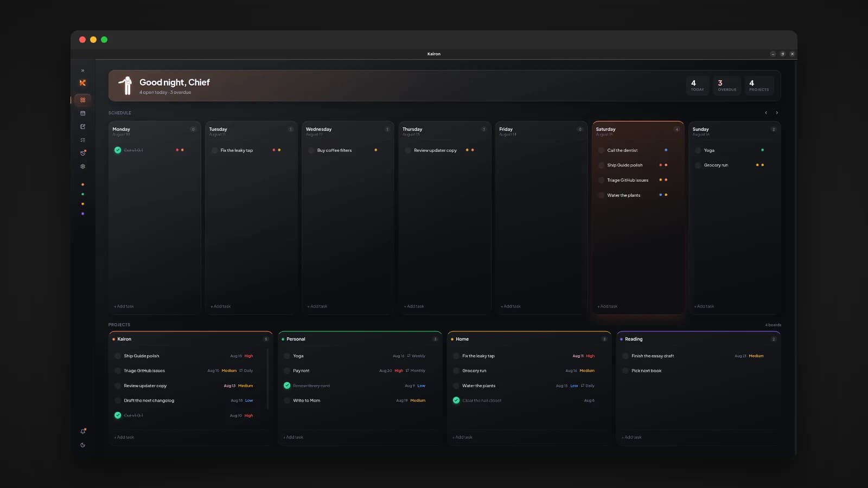Image resolution: width=868 pixels, height=488 pixels.
Task: Add a task to the Kairon project
Action: click(x=124, y=437)
